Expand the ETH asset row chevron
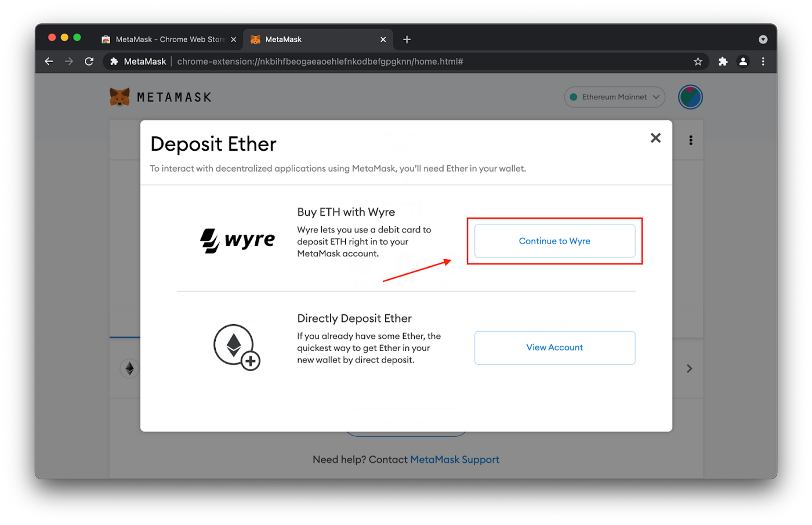The image size is (812, 525). tap(689, 368)
